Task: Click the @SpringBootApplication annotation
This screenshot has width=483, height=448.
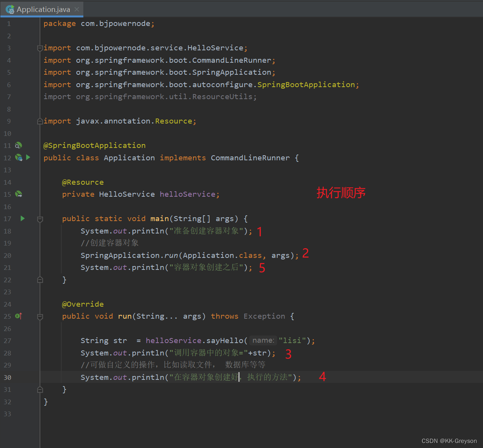Action: point(95,146)
